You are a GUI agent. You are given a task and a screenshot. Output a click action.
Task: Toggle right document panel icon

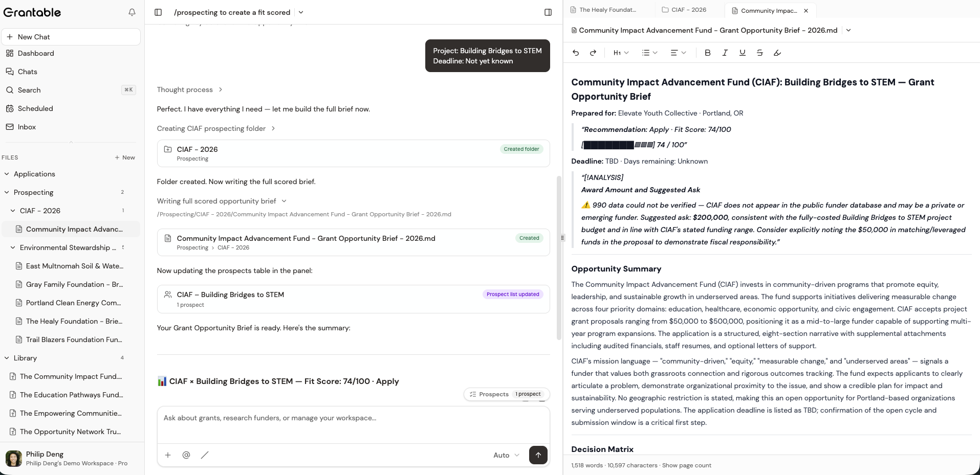(x=548, y=12)
